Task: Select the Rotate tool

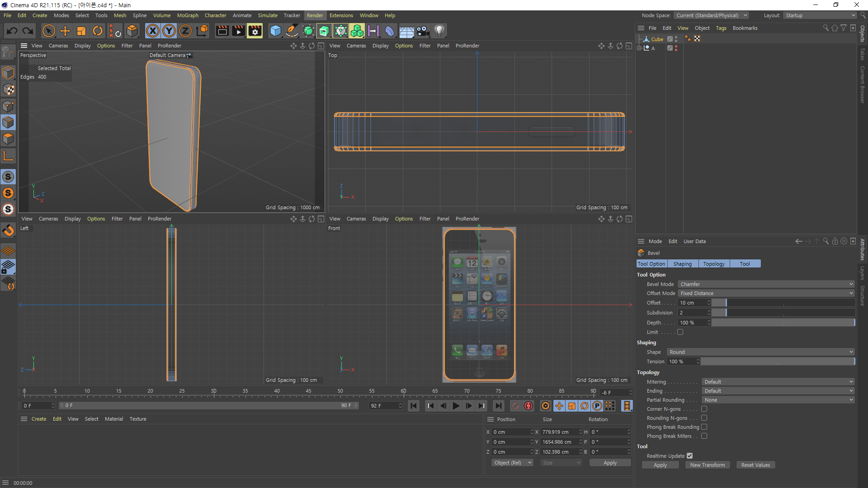Action: coord(98,31)
